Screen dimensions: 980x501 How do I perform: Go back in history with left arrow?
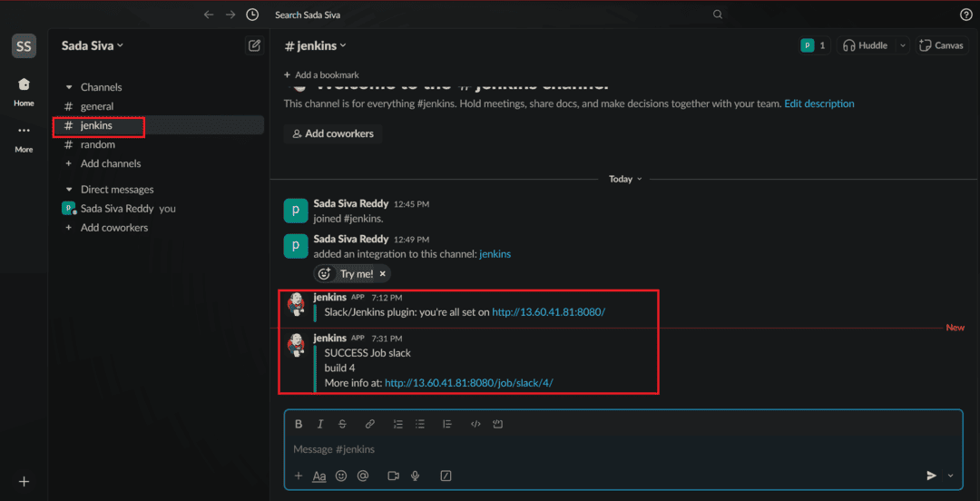pyautogui.click(x=209, y=15)
